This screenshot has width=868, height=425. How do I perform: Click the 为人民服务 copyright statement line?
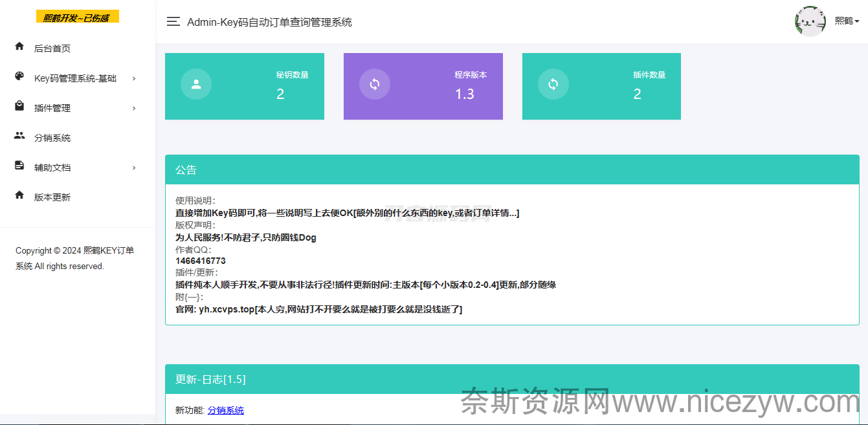[246, 237]
